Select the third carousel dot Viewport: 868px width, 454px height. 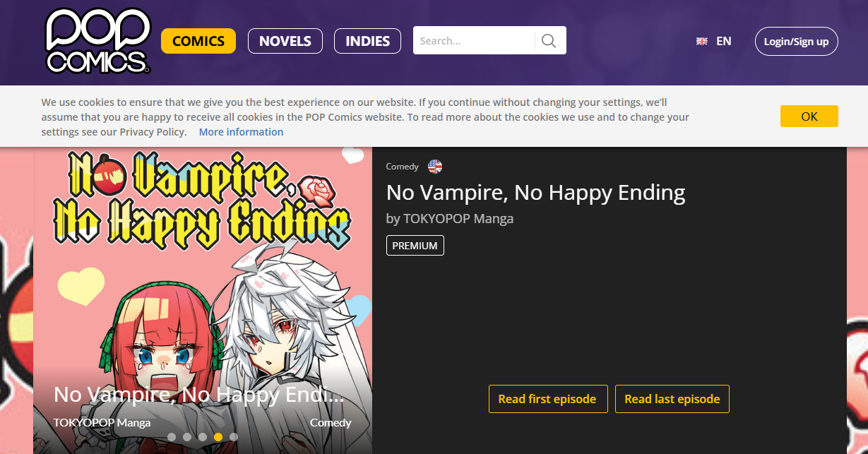(203, 437)
